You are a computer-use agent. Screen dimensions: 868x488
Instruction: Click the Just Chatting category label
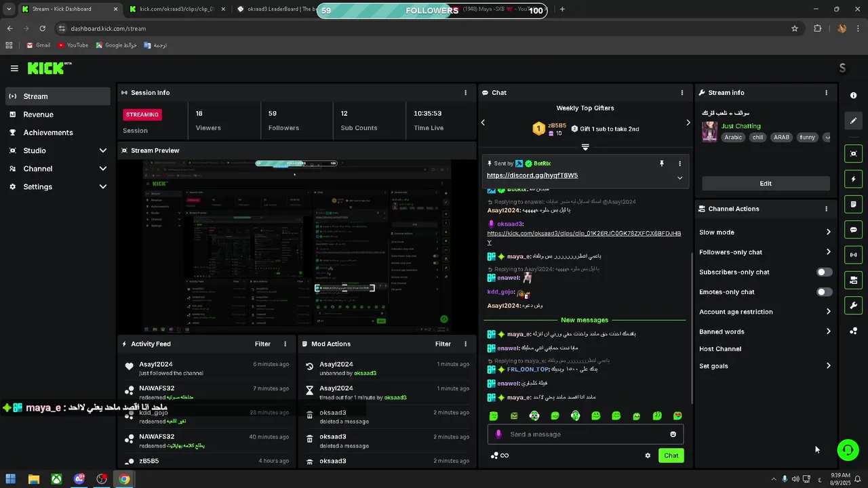[x=741, y=126]
